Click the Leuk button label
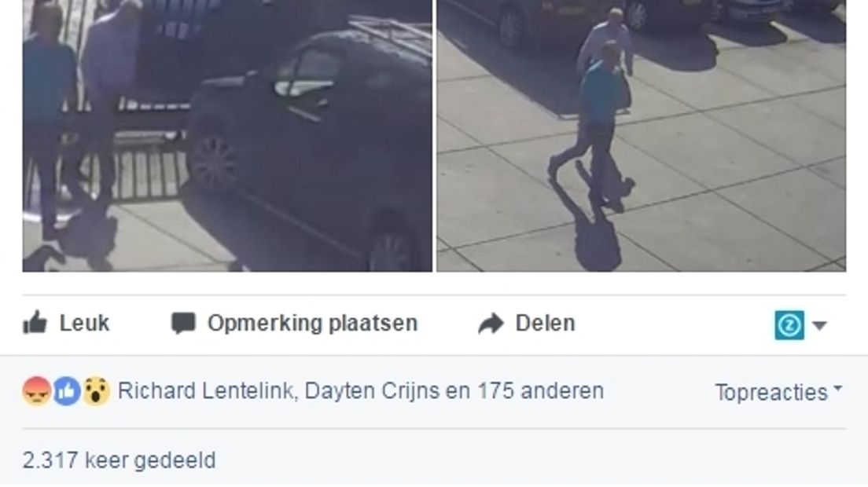This screenshot has height=487, width=868. point(85,324)
